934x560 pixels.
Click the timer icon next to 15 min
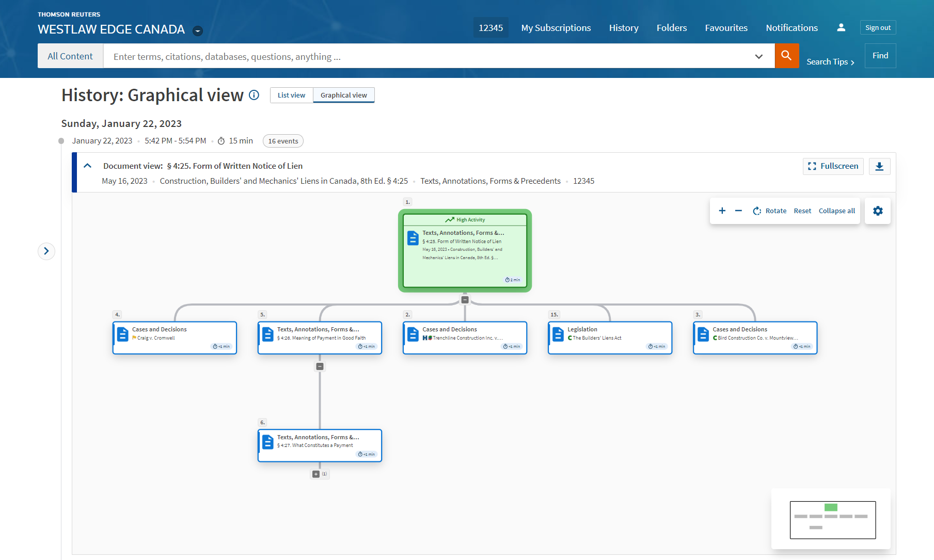[x=221, y=141]
